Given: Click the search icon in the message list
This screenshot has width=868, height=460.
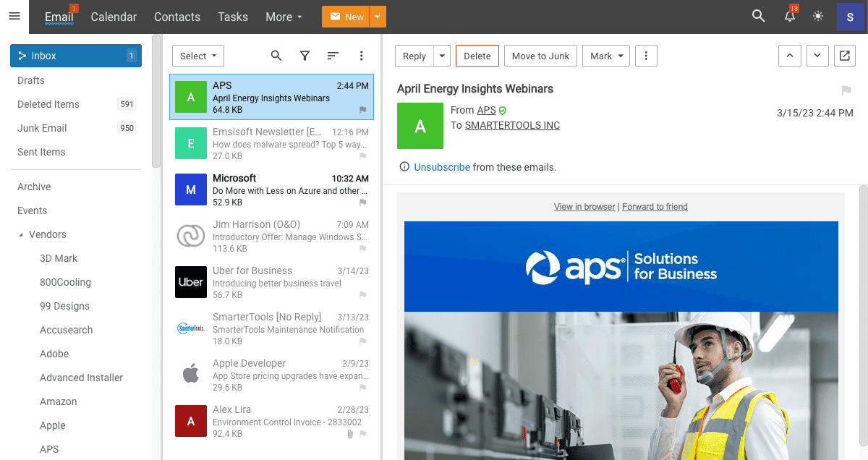Looking at the screenshot, I should [x=276, y=56].
